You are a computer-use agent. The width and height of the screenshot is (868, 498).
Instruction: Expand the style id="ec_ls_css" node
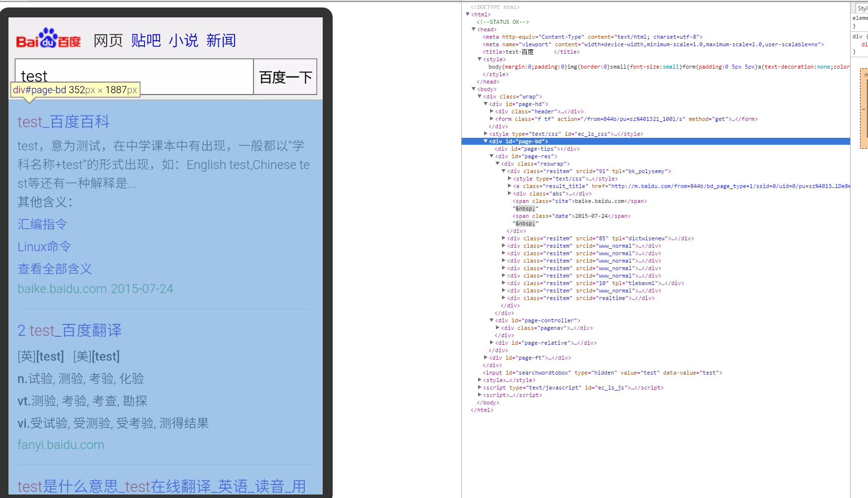[486, 134]
